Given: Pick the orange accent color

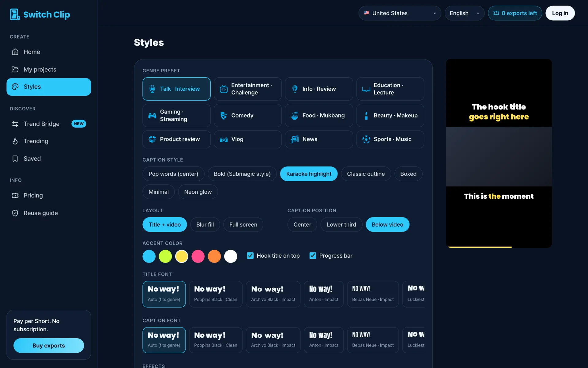Looking at the screenshot, I should [x=214, y=256].
